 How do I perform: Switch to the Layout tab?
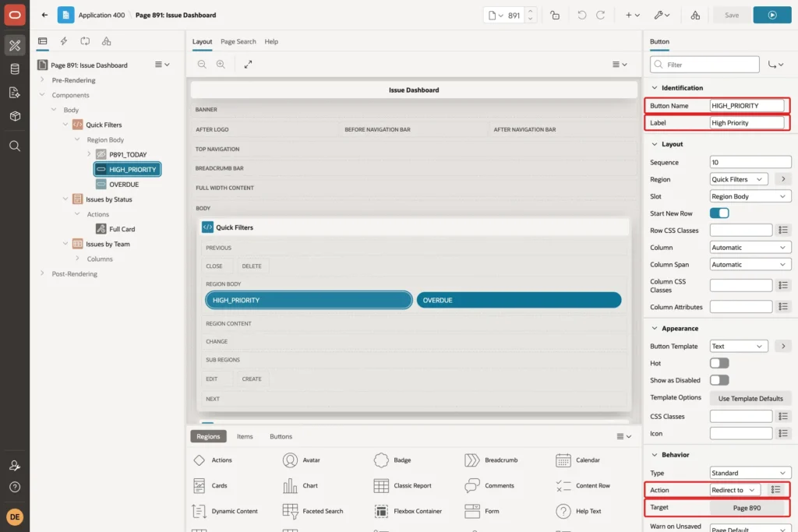point(202,42)
